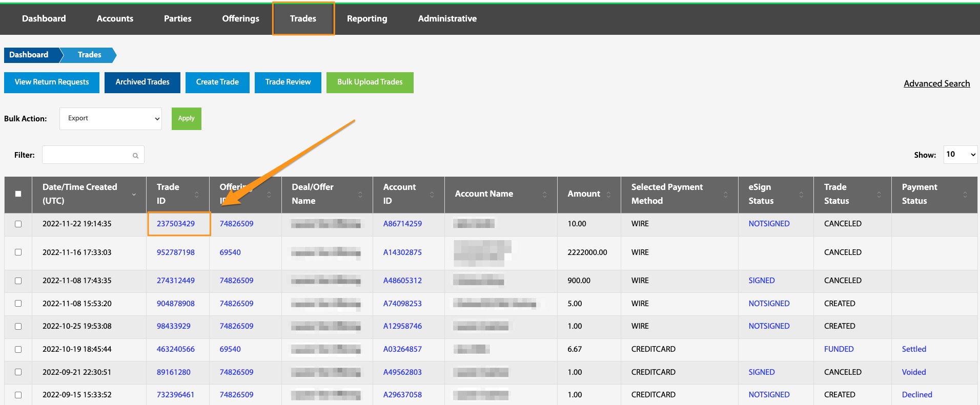Sort by Amount column arrows
The width and height of the screenshot is (980, 405).
(608, 195)
